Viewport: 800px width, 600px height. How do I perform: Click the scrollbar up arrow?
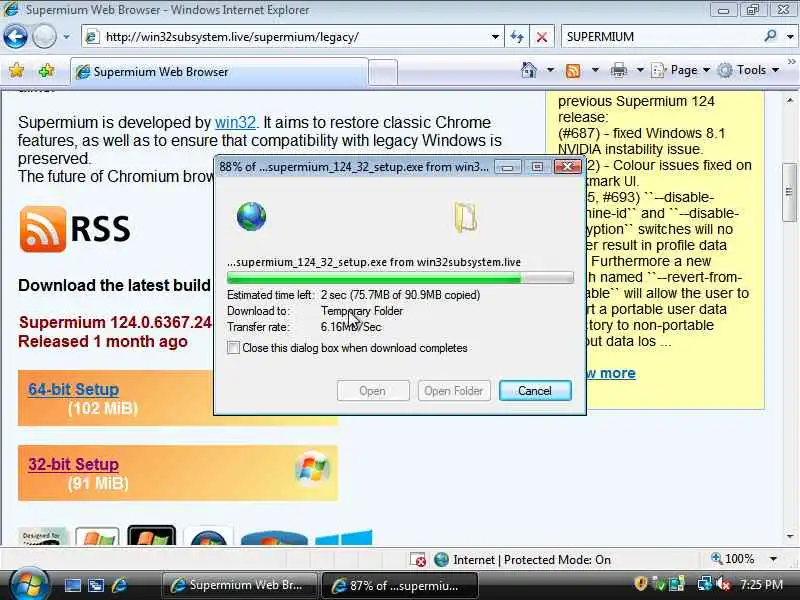click(790, 101)
